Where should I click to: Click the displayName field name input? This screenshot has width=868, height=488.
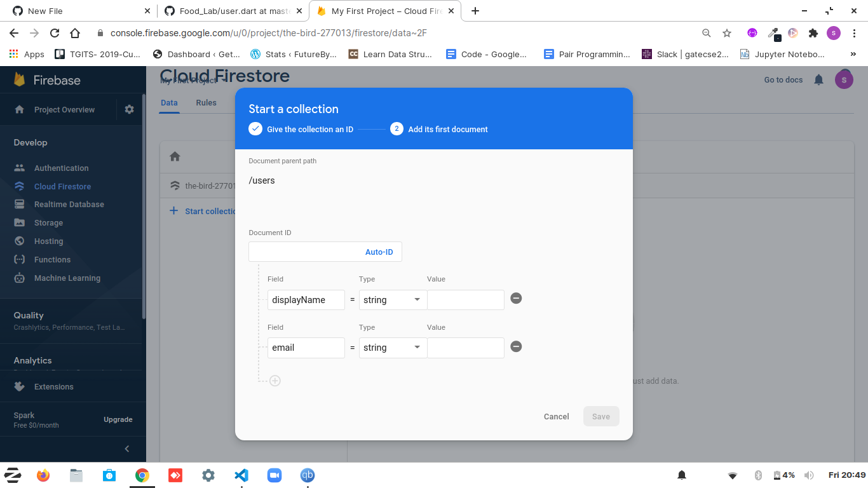tap(306, 300)
